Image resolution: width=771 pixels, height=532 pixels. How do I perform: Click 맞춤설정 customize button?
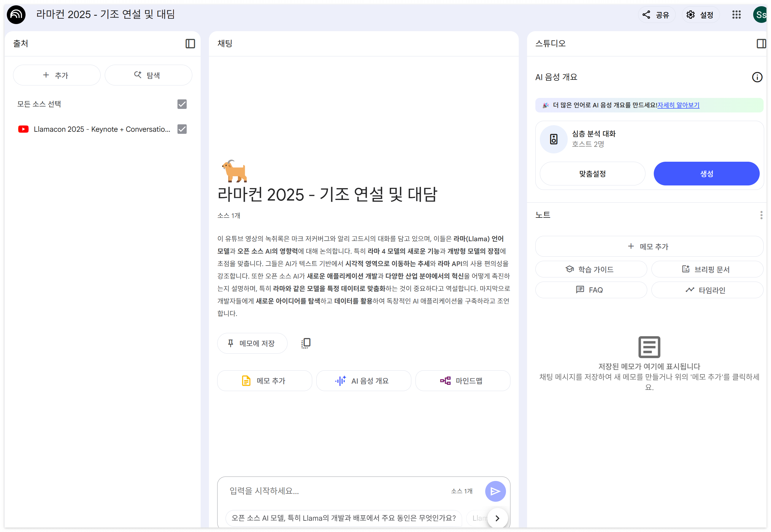click(592, 174)
